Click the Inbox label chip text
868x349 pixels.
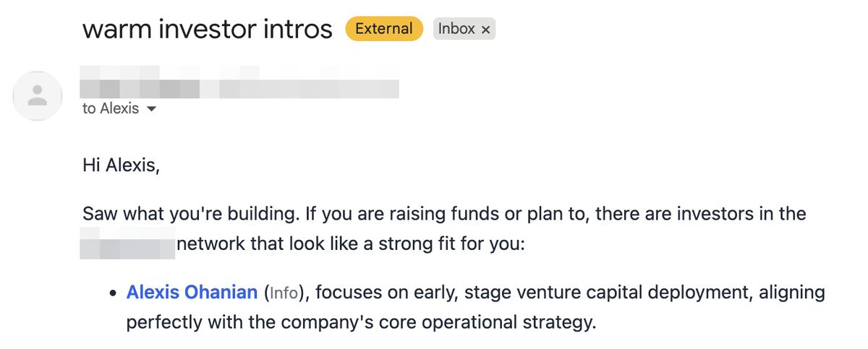[456, 29]
